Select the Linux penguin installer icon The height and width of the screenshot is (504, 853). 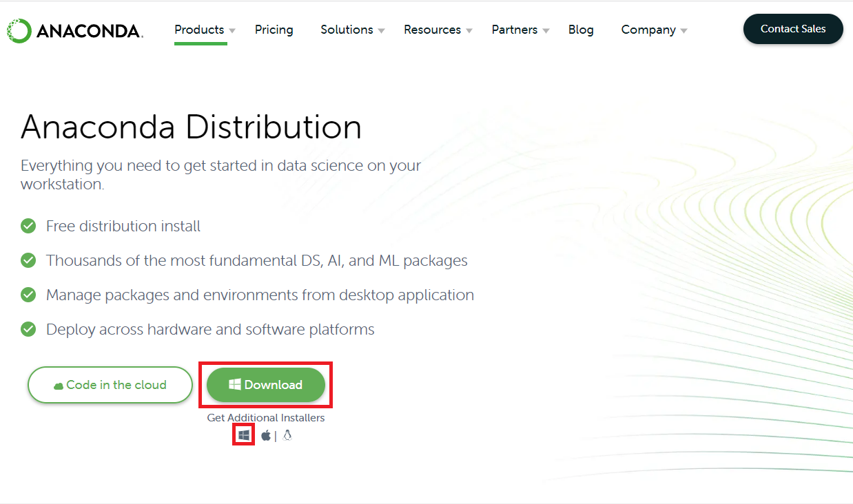[287, 435]
